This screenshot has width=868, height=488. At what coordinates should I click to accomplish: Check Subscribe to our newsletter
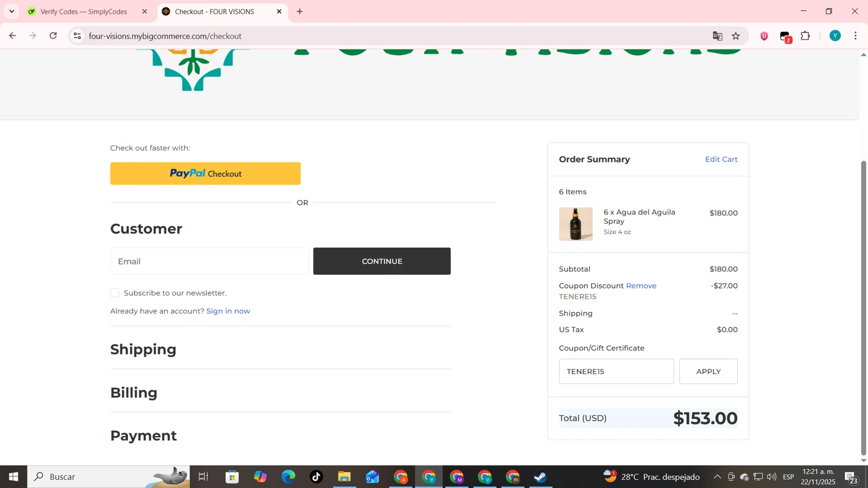point(115,293)
